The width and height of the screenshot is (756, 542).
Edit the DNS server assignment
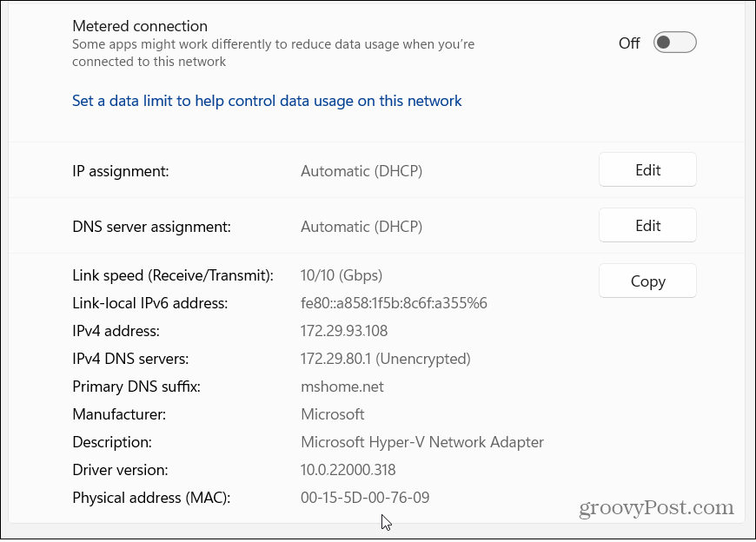(x=647, y=225)
